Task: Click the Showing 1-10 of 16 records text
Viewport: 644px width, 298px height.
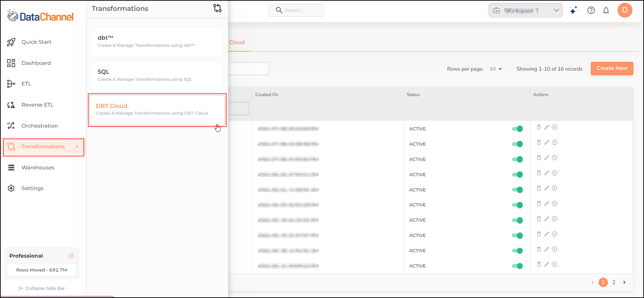Action: point(549,69)
